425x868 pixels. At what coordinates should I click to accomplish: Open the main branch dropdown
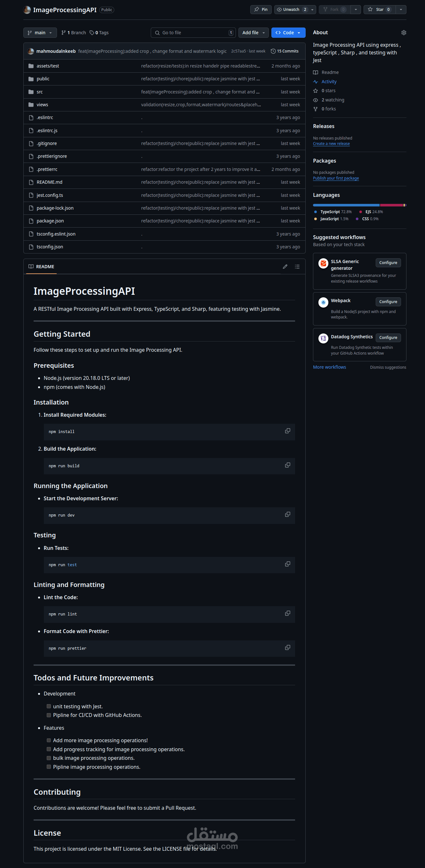click(40, 33)
